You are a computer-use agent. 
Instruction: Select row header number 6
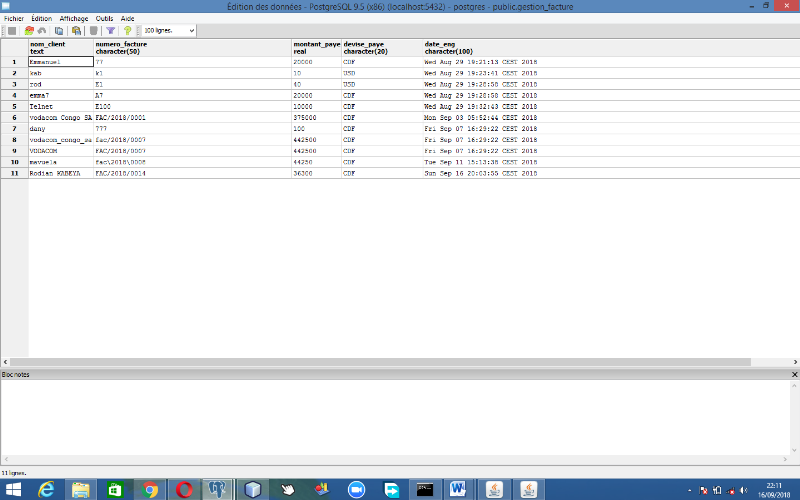pos(14,117)
